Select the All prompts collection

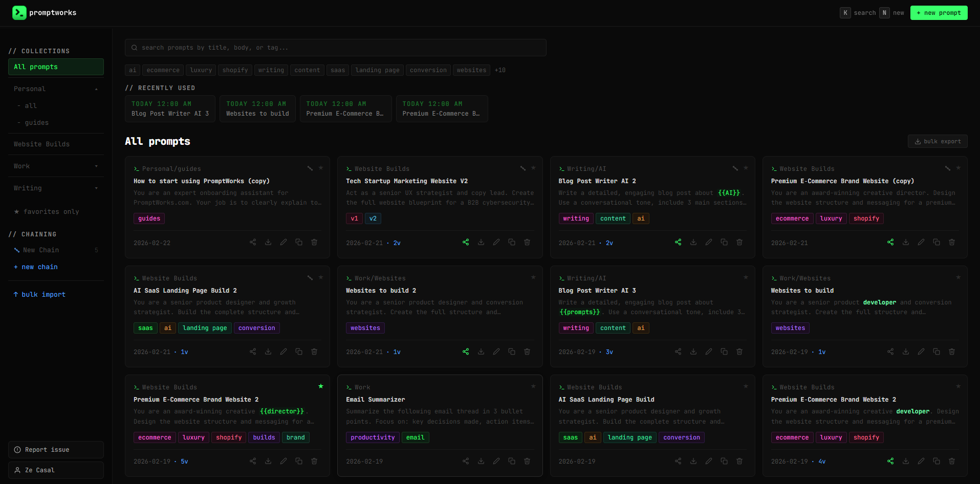[x=35, y=67]
